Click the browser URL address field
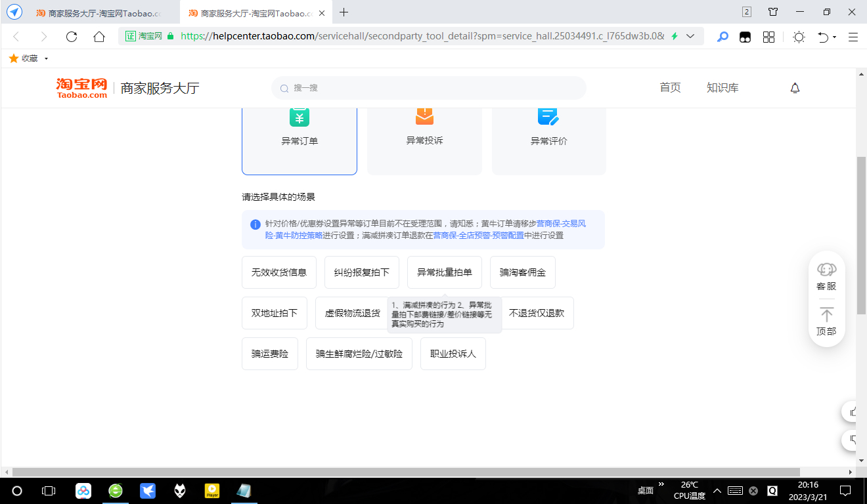The height and width of the screenshot is (504, 867). [422, 36]
